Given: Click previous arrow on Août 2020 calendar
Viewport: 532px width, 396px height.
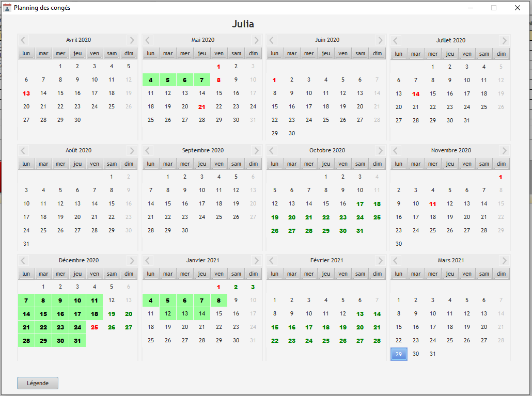Looking at the screenshot, I should pos(23,151).
